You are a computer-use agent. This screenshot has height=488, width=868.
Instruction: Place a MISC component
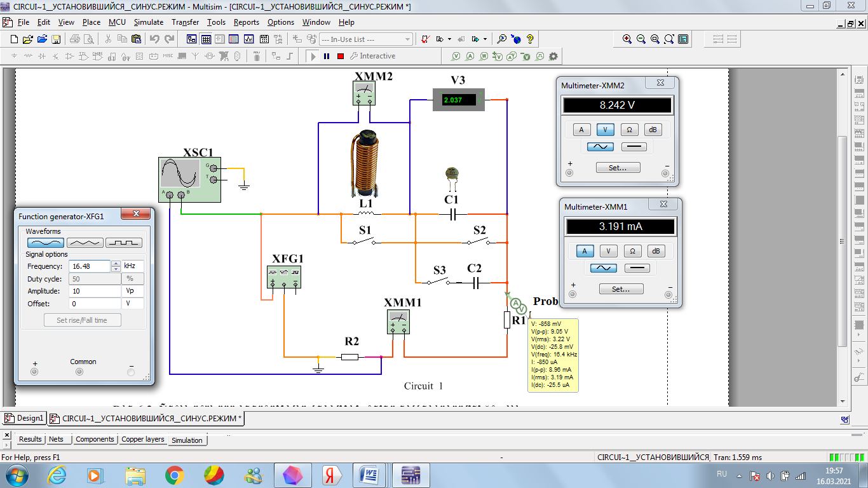[x=168, y=56]
